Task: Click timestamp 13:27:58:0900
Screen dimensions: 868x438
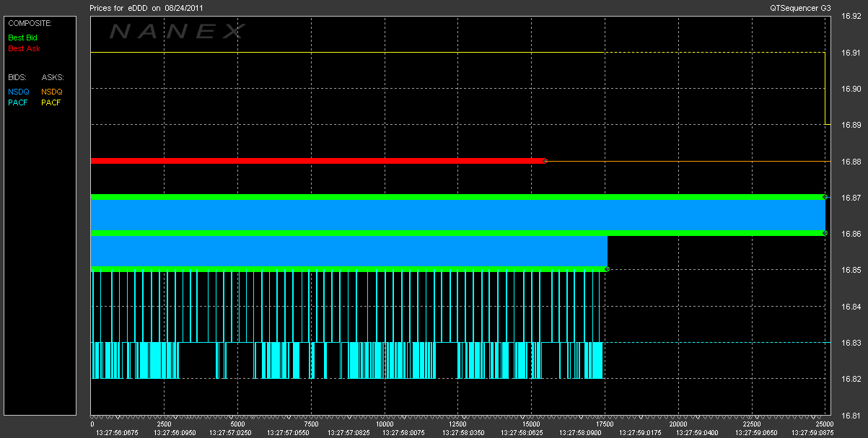Action: click(x=582, y=433)
